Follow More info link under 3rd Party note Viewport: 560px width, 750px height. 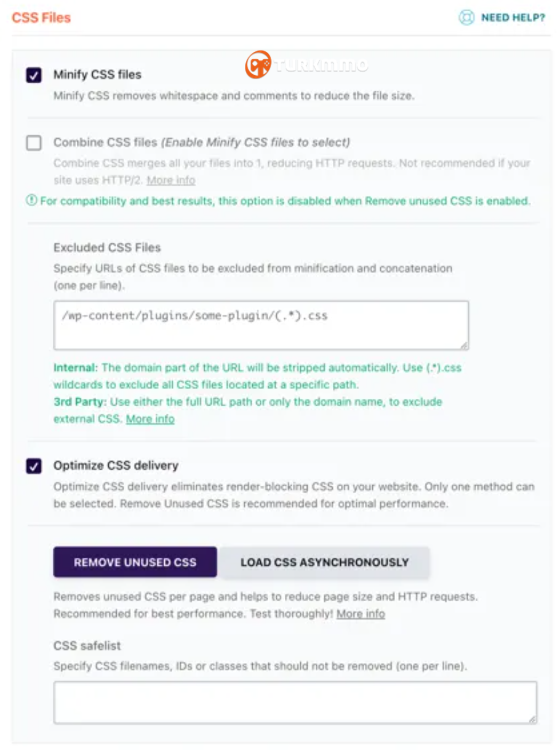150,419
